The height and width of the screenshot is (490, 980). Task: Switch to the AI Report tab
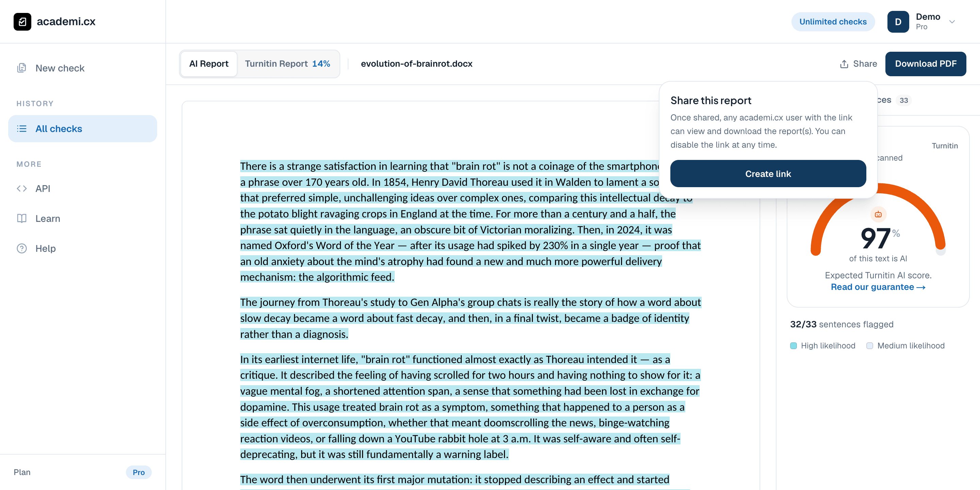point(209,64)
